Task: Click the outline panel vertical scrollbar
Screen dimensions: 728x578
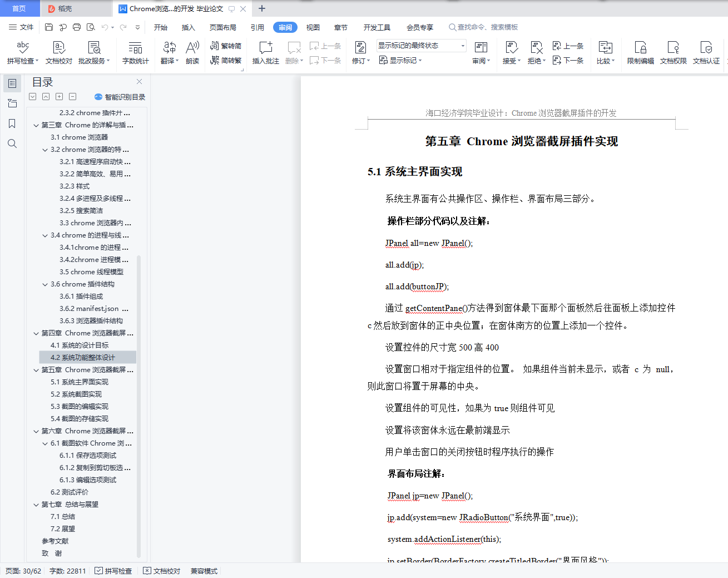Action: click(x=138, y=406)
